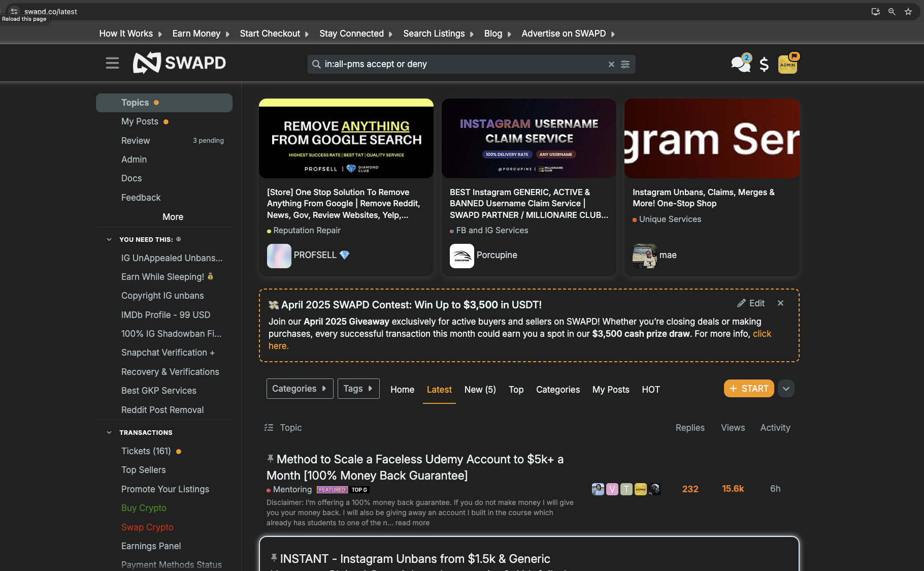924x571 pixels.
Task: Switch to HOT tab
Action: [651, 390]
